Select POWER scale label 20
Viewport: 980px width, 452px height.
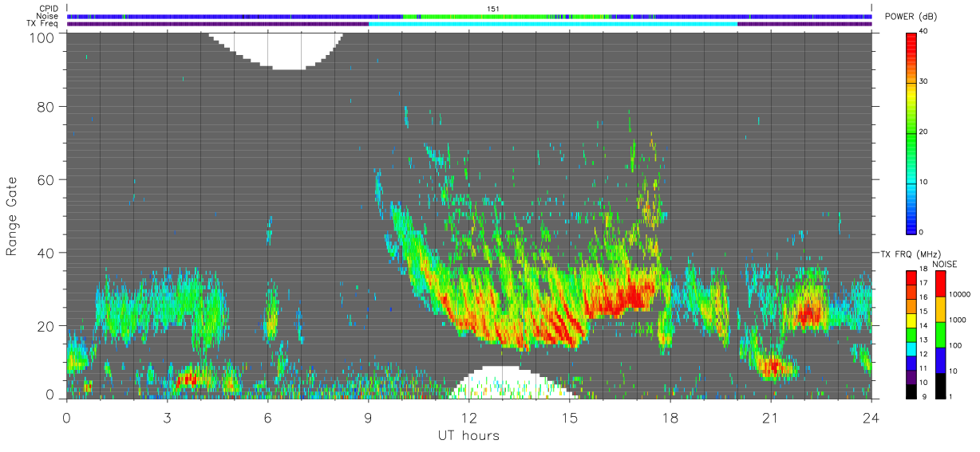(923, 132)
